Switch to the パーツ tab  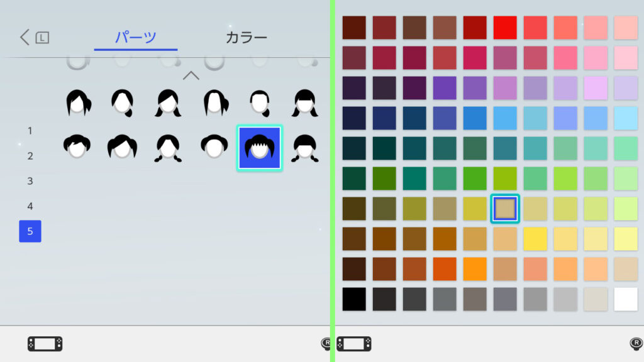(136, 38)
